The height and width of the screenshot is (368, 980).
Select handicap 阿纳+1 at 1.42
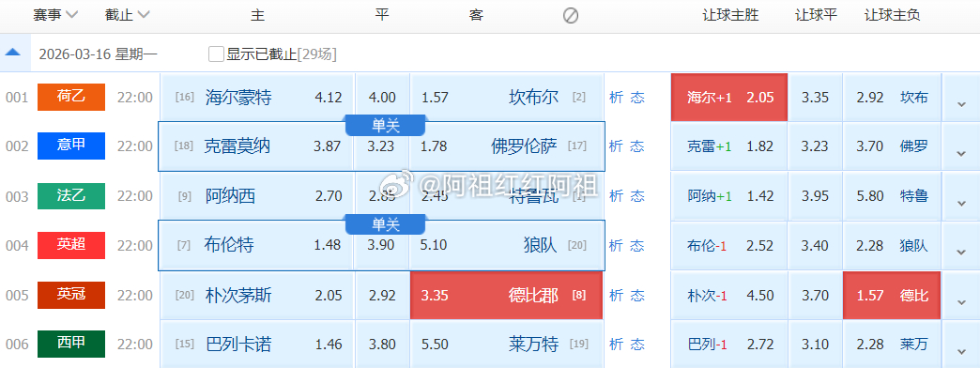pos(728,196)
